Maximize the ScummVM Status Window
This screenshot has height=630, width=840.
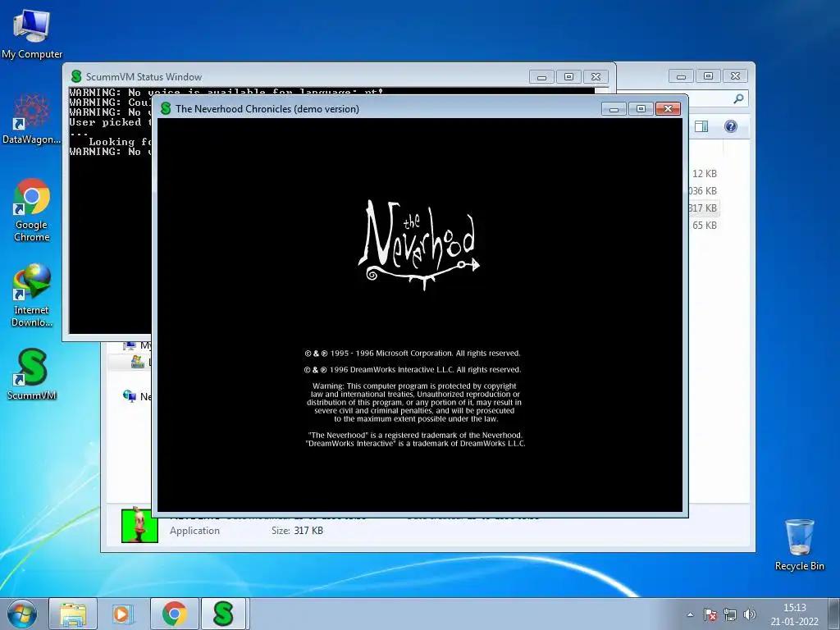(569, 77)
